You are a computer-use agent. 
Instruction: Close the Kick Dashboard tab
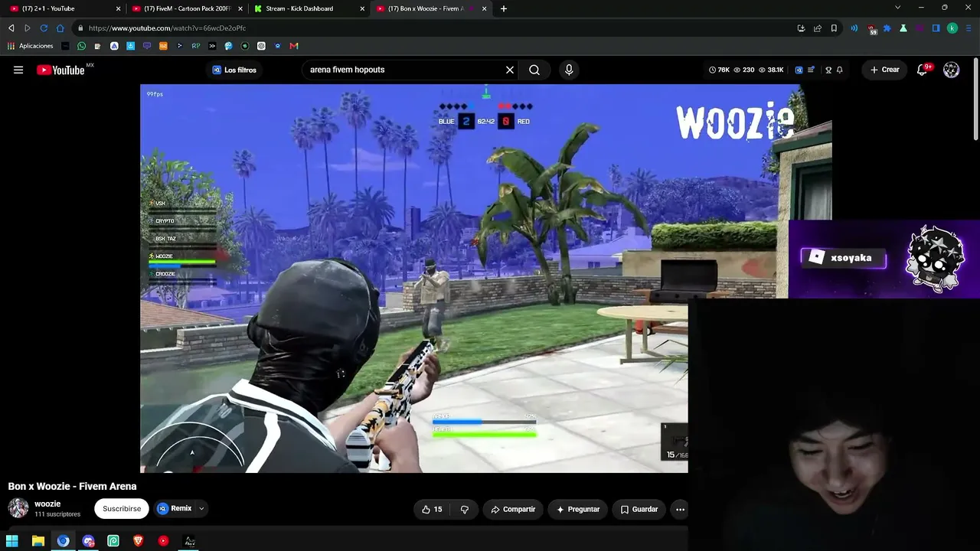click(x=362, y=8)
